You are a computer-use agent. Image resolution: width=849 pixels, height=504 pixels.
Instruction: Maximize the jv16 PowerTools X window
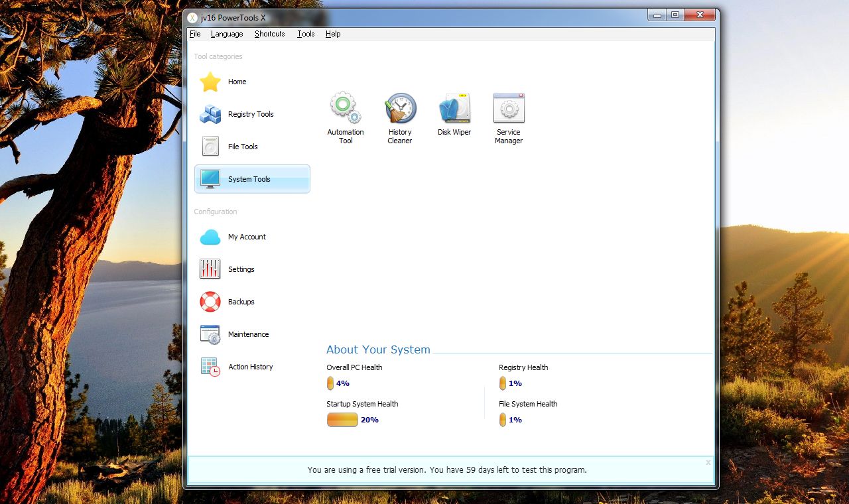[x=675, y=15]
